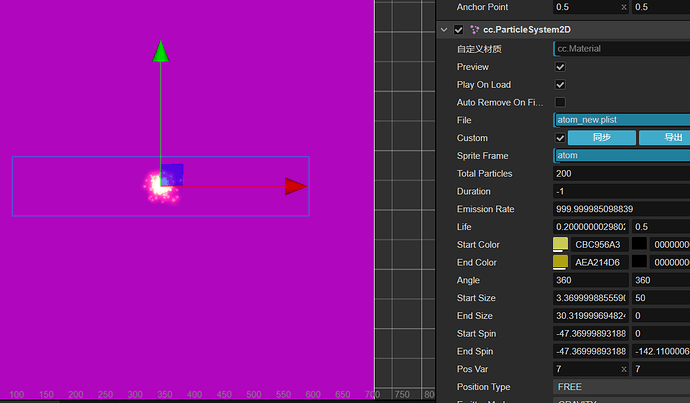Edit the Duration value -1
This screenshot has height=403, width=690.
coord(621,191)
